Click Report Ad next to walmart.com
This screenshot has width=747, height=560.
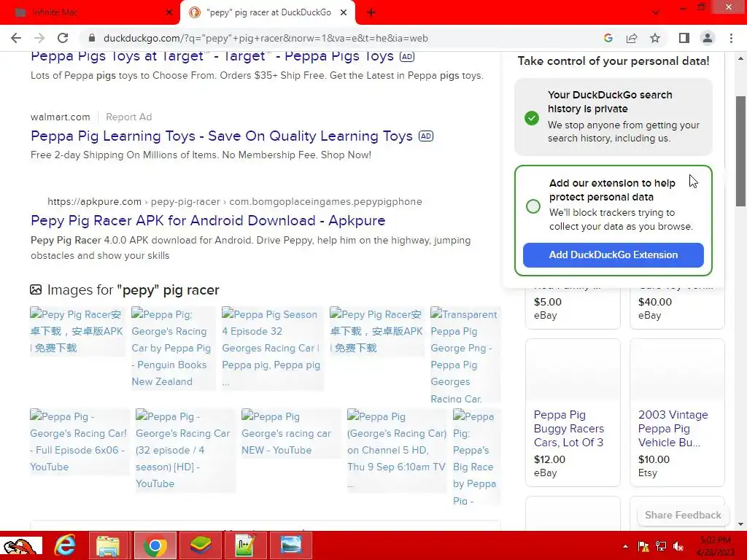pyautogui.click(x=128, y=117)
